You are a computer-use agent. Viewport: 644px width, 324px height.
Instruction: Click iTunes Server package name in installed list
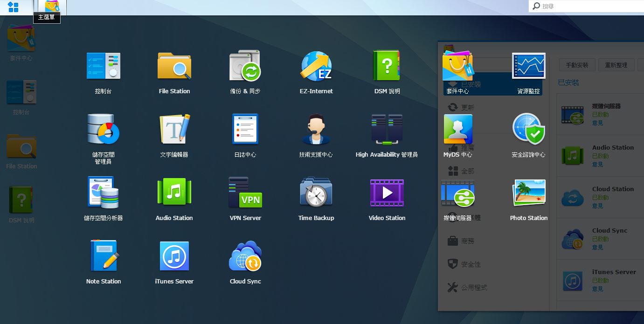(x=614, y=272)
